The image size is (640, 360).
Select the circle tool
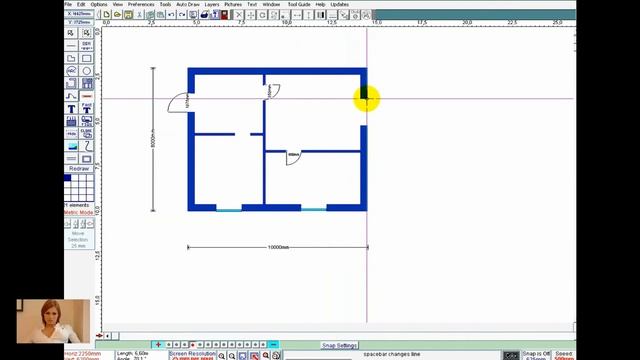point(87,71)
